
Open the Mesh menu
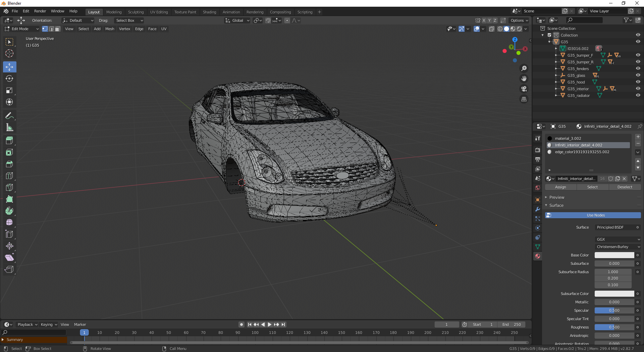(x=110, y=29)
